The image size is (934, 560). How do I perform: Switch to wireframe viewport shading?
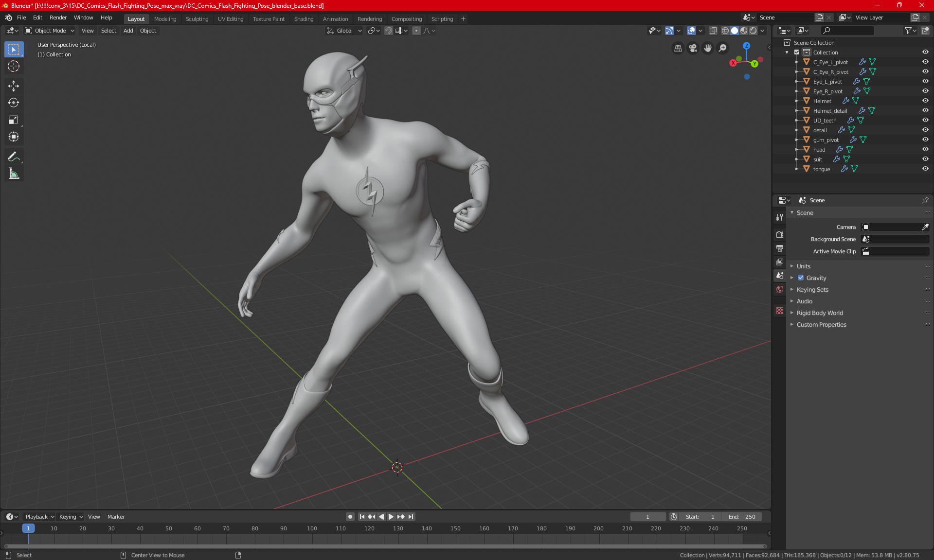[x=725, y=31]
